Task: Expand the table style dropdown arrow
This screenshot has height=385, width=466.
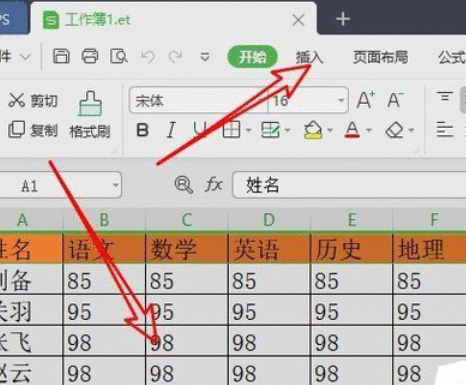Action: [x=288, y=130]
